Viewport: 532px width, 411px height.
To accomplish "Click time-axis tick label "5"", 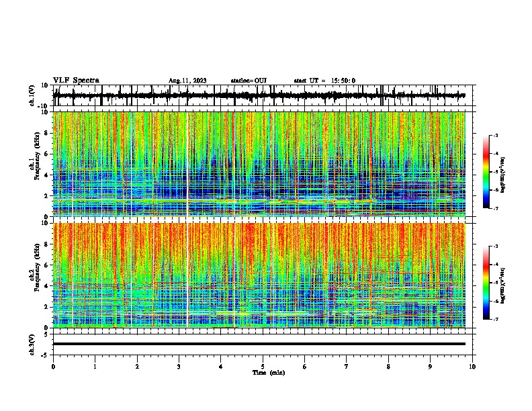I will click(x=263, y=367).
